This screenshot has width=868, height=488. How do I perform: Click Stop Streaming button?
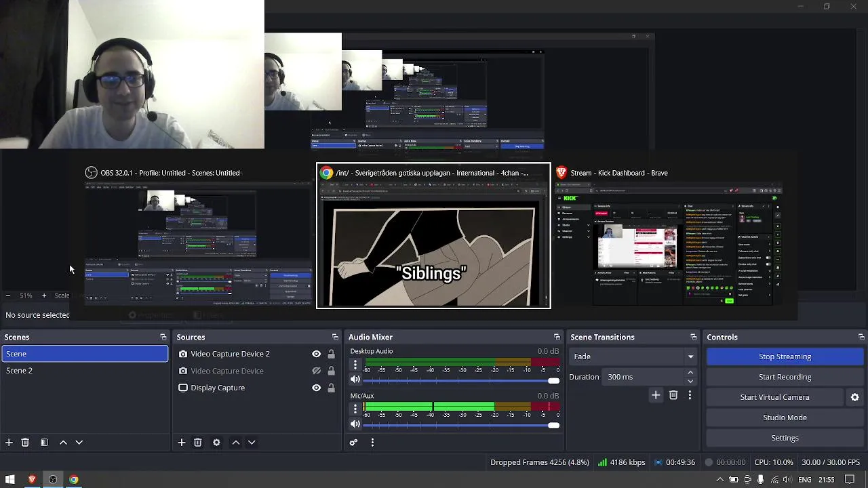pos(785,357)
